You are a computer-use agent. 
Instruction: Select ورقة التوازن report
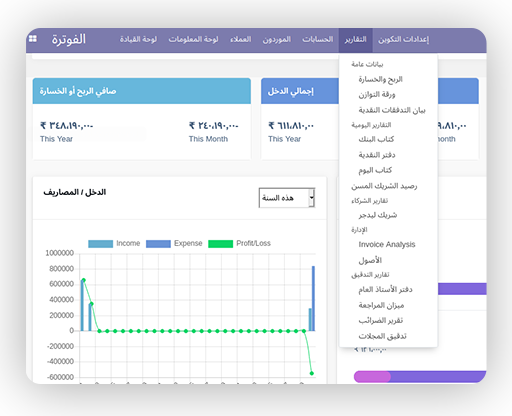(377, 95)
